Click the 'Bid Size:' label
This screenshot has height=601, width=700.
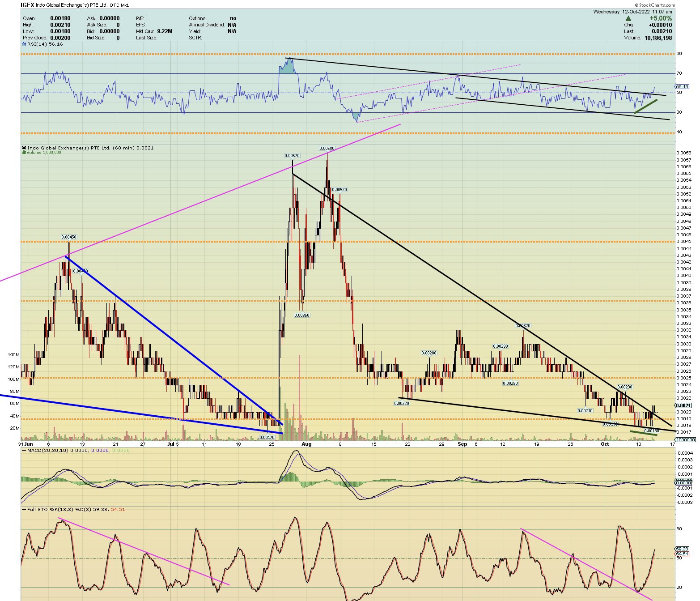[97, 38]
